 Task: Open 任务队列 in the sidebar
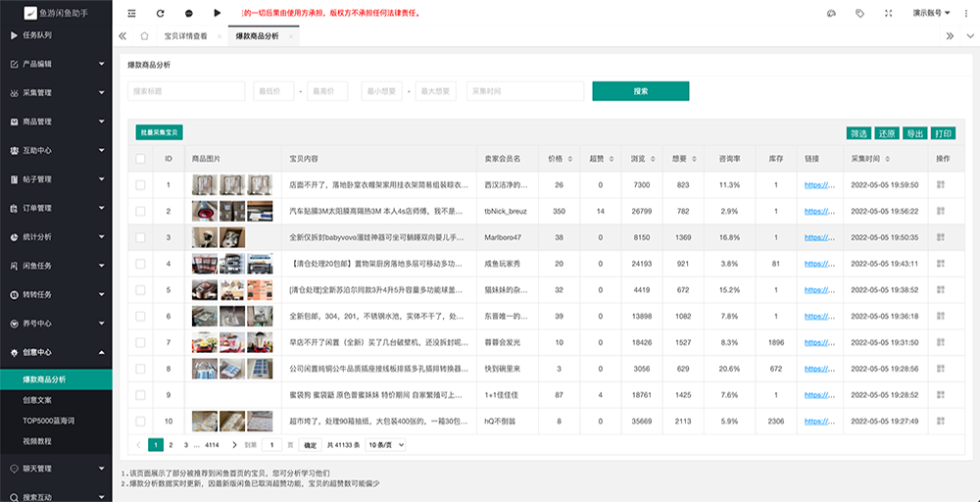pyautogui.click(x=56, y=35)
